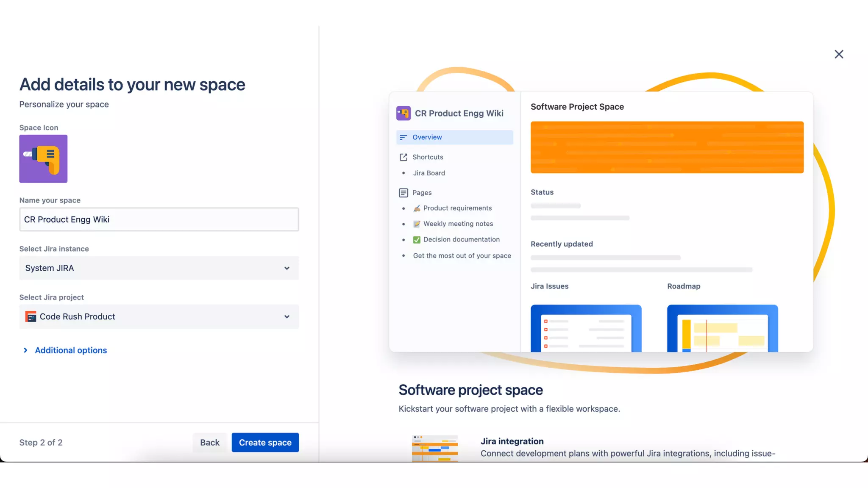Click the Create space button
This screenshot has height=488, width=868.
tap(265, 442)
